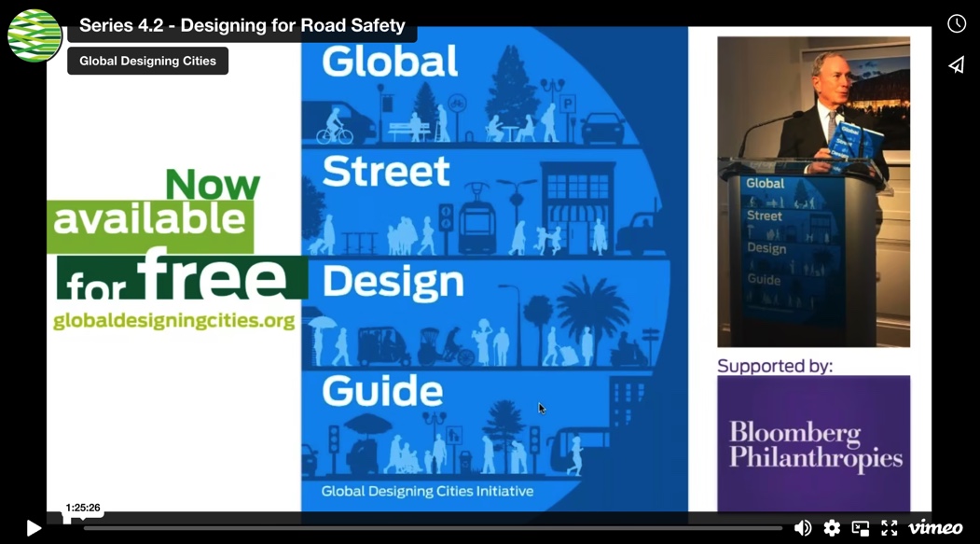Screen dimensions: 980x544
Task: Click 'Global Designing Cities Initiative' text on cover
Action: [427, 491]
